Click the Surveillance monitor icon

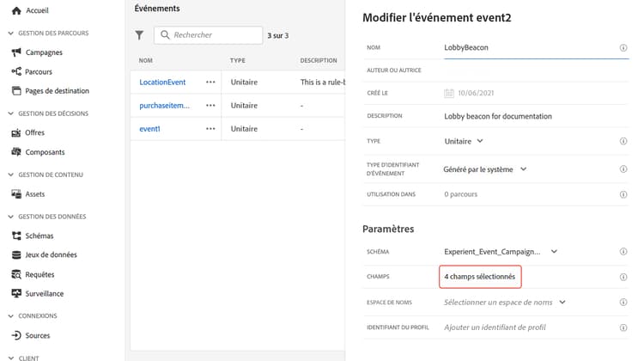pos(16,294)
